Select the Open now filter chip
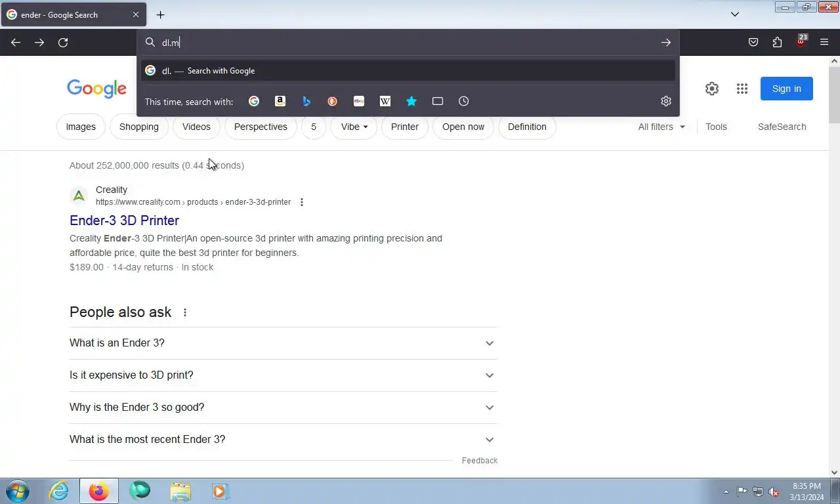The width and height of the screenshot is (840, 504). [x=463, y=127]
